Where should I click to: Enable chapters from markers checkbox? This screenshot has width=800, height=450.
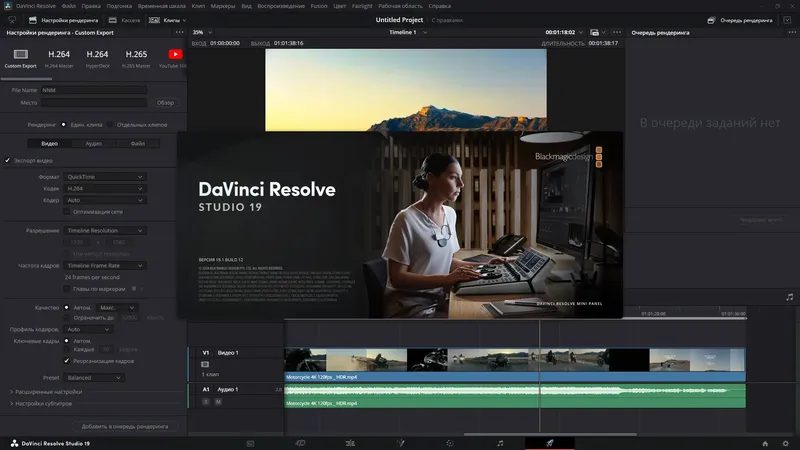point(66,289)
